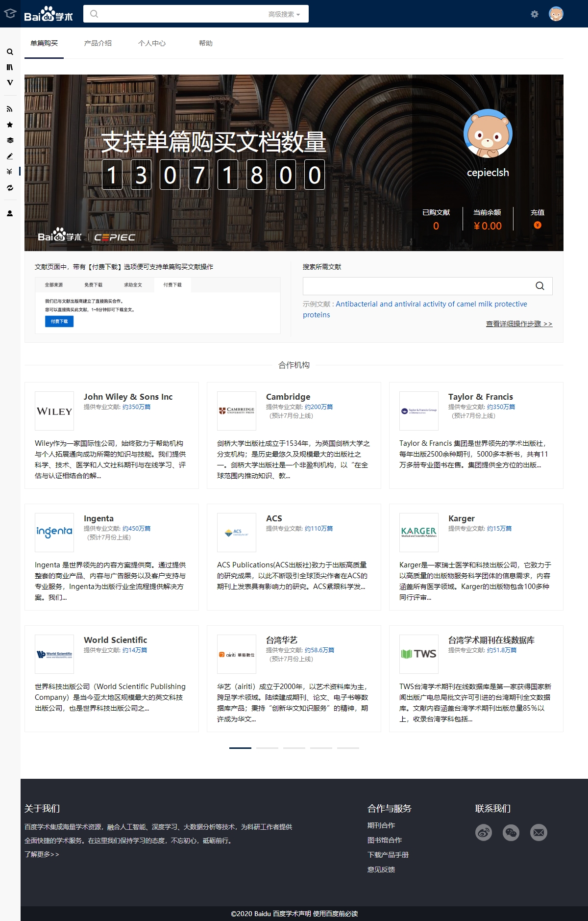Click the WeChat icon in footer
The width and height of the screenshot is (588, 921).
[511, 832]
